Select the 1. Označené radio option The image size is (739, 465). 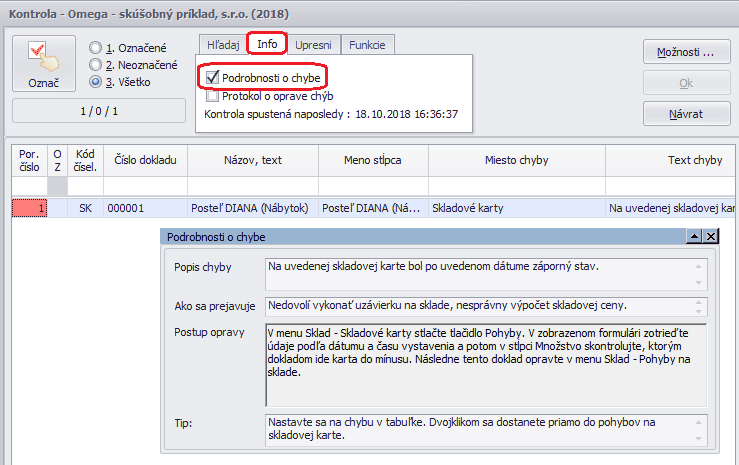click(x=96, y=48)
